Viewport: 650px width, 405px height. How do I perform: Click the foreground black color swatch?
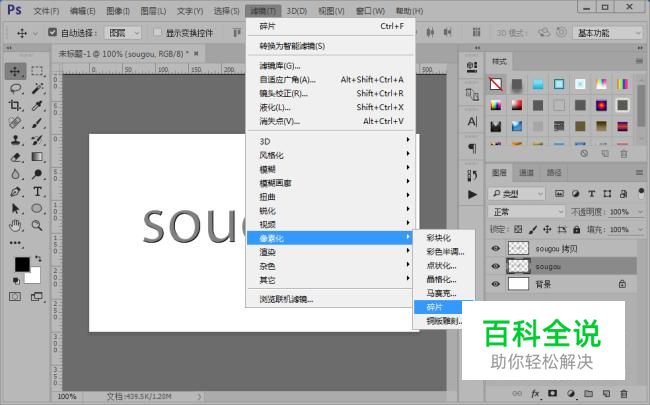[22, 264]
